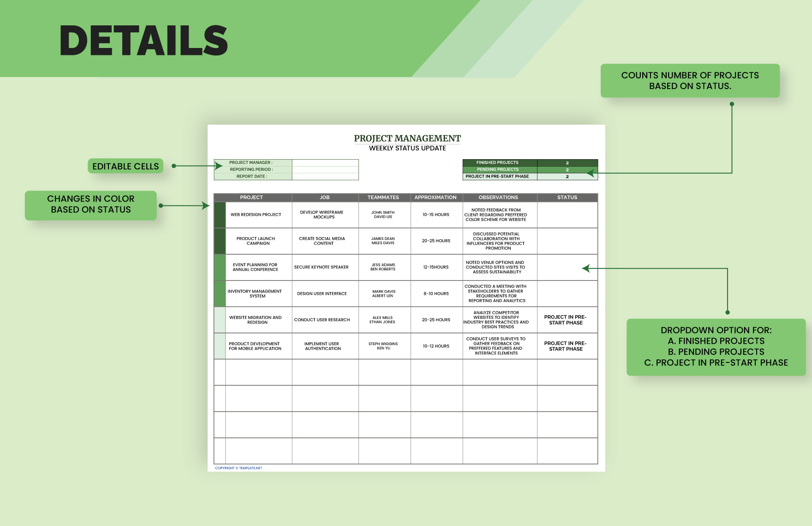The height and width of the screenshot is (526, 812).
Task: Click the Project Management title
Action: point(407,138)
